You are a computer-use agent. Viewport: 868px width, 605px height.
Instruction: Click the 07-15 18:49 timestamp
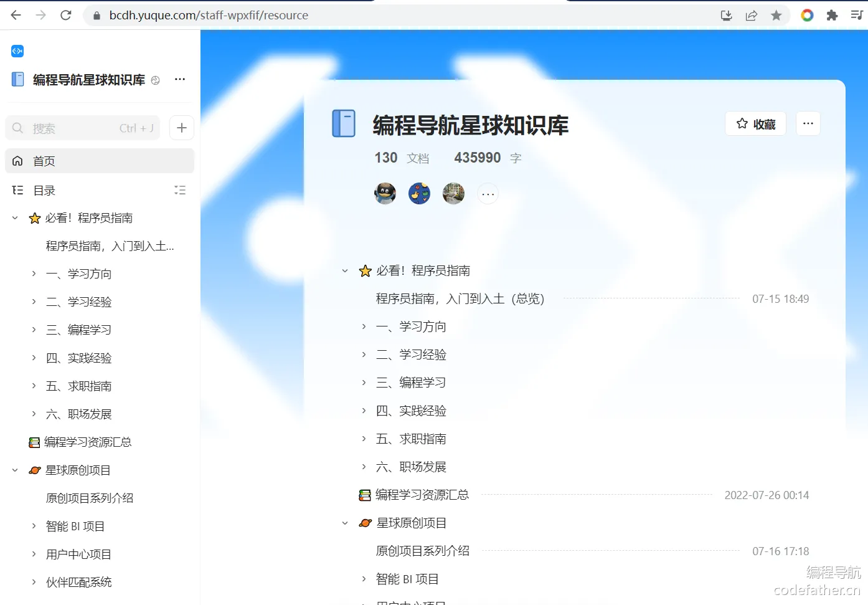click(x=781, y=299)
